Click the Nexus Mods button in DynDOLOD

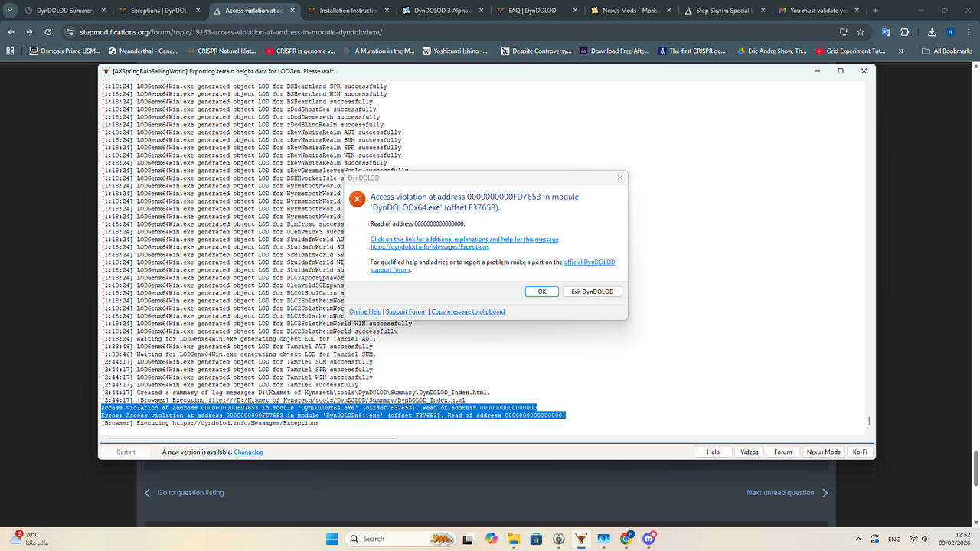pyautogui.click(x=823, y=452)
